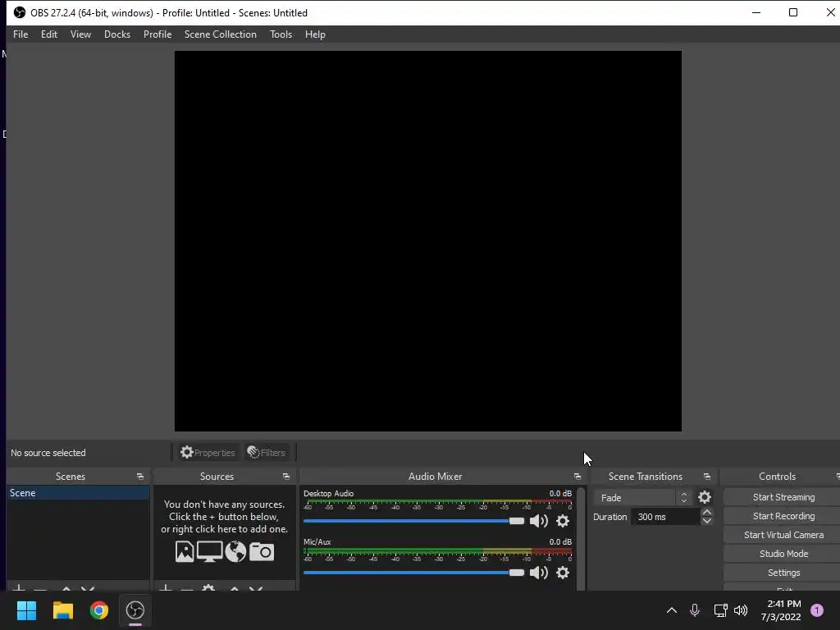The width and height of the screenshot is (840, 630).
Task: Click Start Streaming
Action: (783, 497)
